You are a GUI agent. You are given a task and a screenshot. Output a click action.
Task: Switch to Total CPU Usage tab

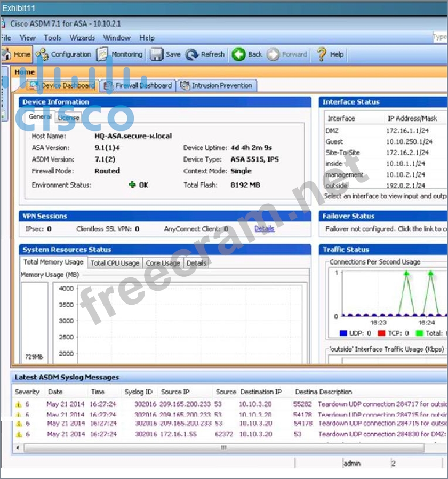pos(114,263)
